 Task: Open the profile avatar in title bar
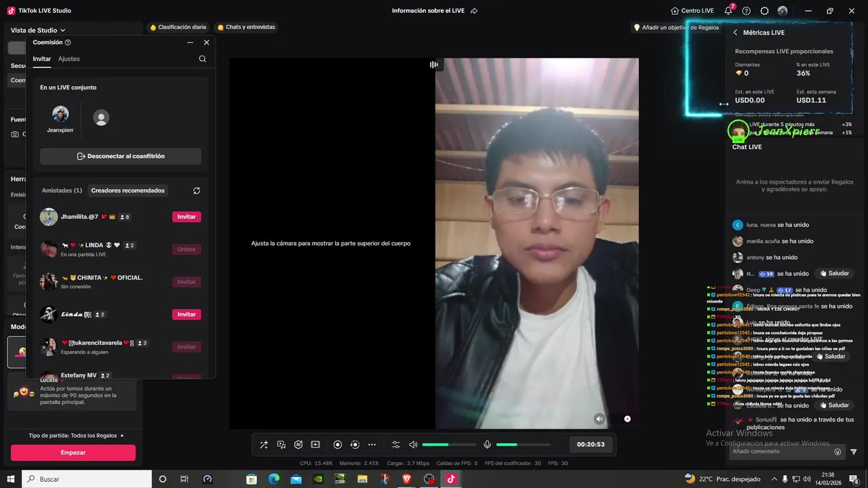(783, 11)
